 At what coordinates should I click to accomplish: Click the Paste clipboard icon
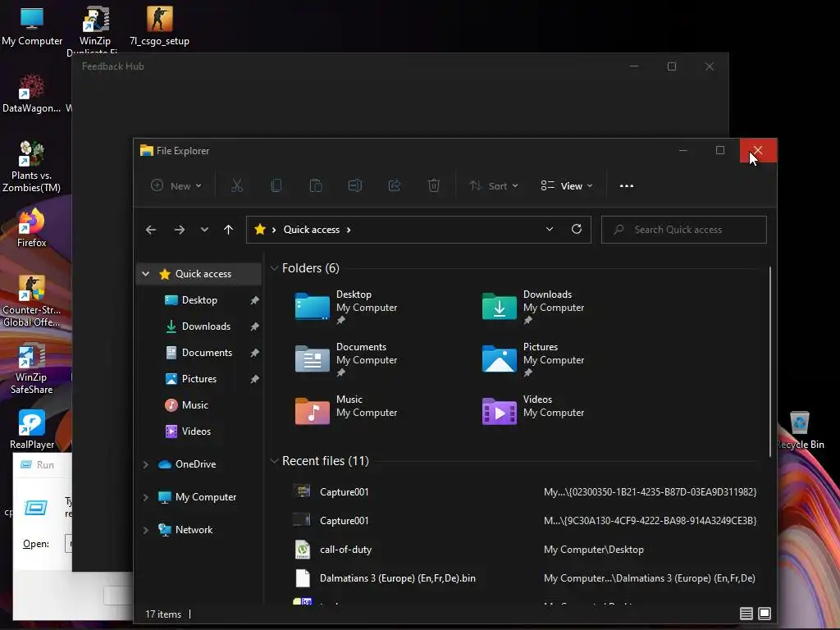pyautogui.click(x=316, y=186)
